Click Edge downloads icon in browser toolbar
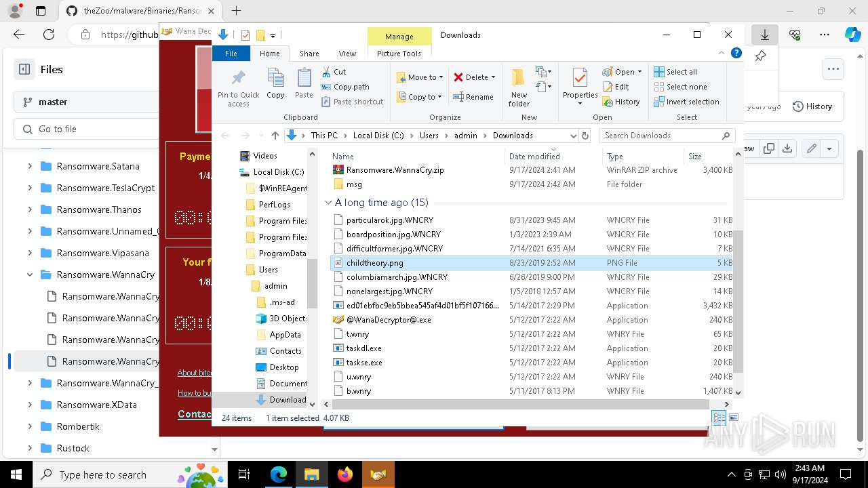 pyautogui.click(x=764, y=35)
